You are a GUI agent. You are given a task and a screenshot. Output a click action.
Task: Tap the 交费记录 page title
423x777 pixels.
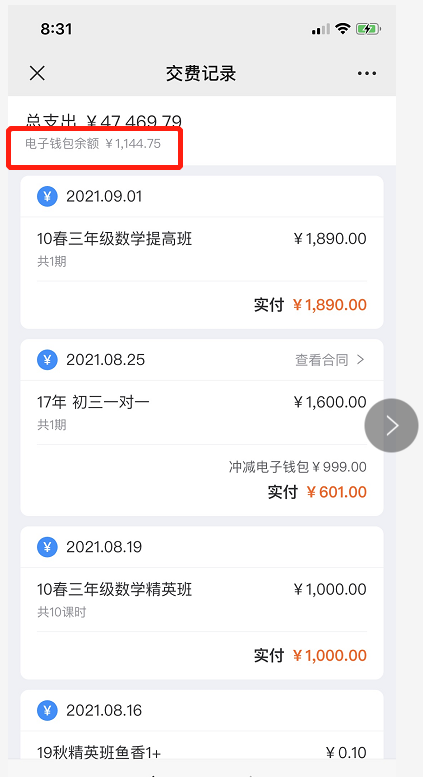tap(201, 73)
